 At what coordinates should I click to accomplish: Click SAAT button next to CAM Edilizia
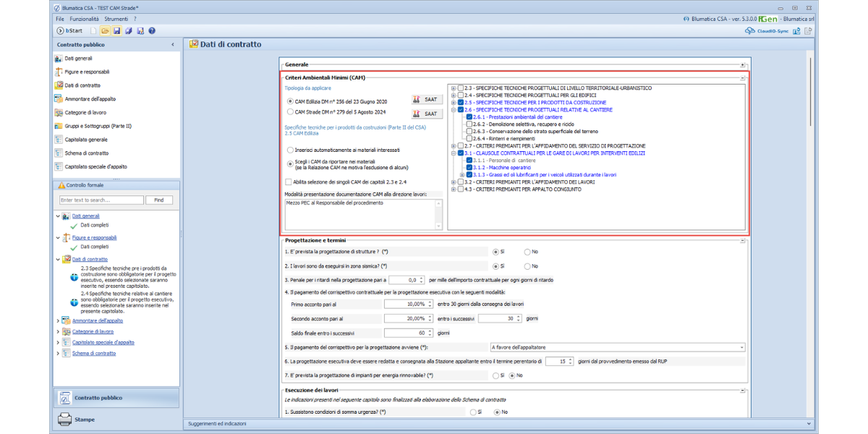tap(427, 100)
